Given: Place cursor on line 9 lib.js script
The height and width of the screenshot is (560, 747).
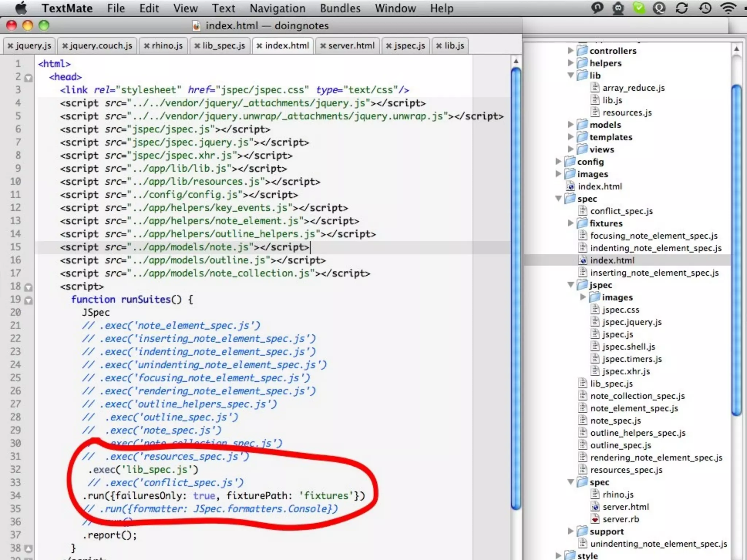Looking at the screenshot, I should (173, 168).
